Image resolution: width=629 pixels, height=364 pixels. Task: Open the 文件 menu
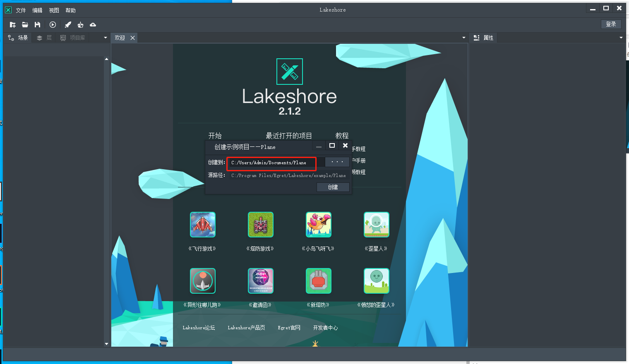click(x=21, y=10)
